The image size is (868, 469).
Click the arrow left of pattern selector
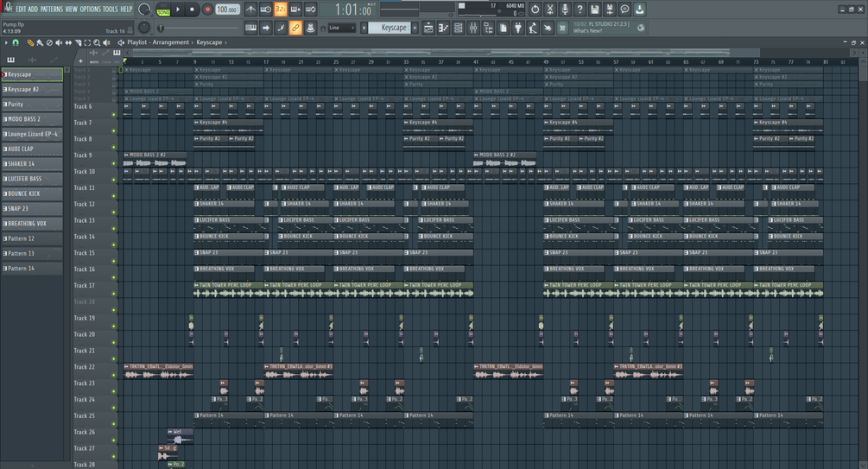click(x=364, y=28)
